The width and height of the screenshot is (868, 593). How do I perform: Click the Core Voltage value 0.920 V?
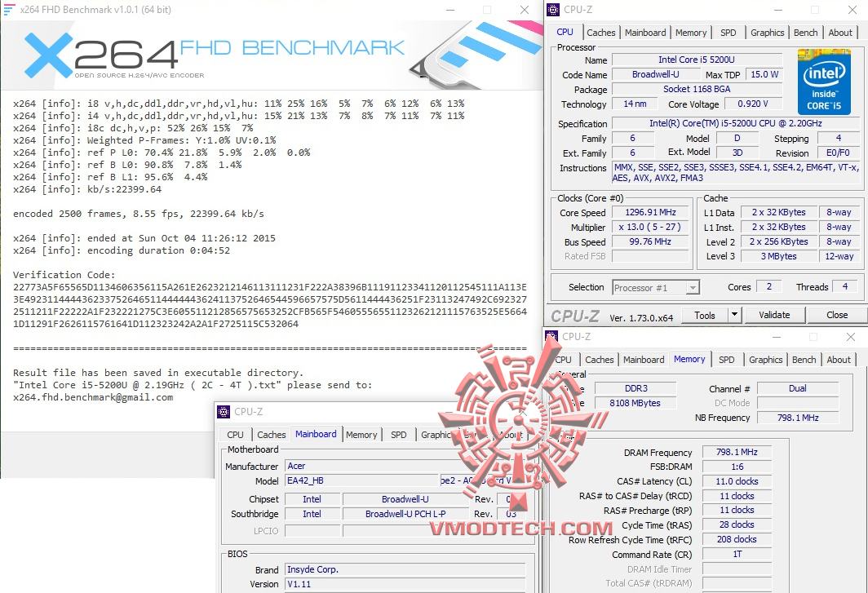click(x=752, y=104)
